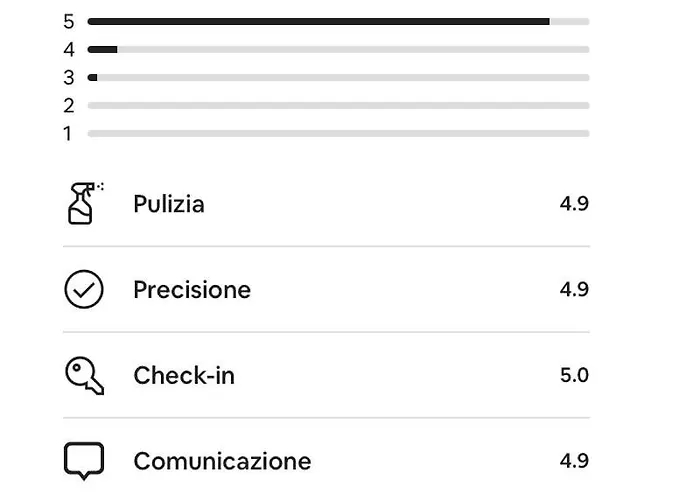This screenshot has width=700, height=500.
Task: Click the Pulizia category label
Action: coord(169,204)
